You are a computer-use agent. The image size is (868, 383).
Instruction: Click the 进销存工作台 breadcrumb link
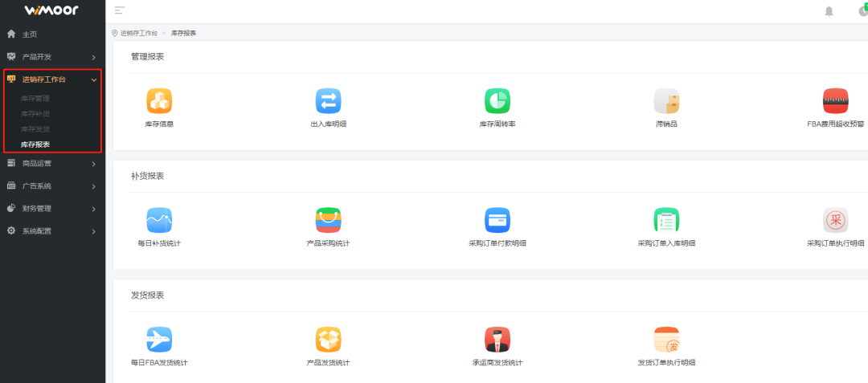(x=139, y=33)
